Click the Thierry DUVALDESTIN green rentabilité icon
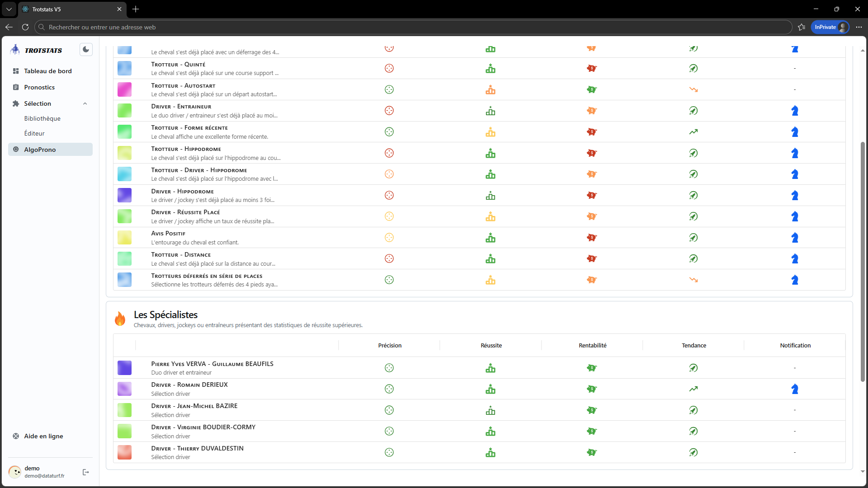Image resolution: width=868 pixels, height=488 pixels. click(592, 452)
